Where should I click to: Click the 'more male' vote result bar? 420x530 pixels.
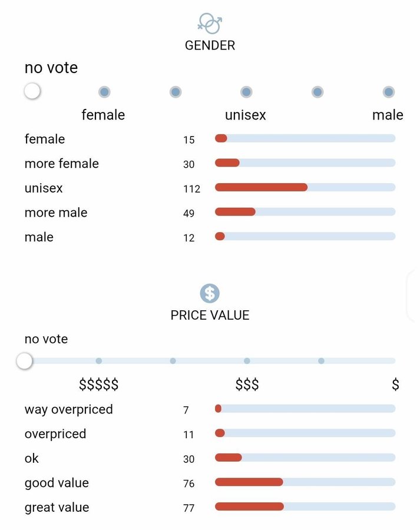pyautogui.click(x=305, y=212)
